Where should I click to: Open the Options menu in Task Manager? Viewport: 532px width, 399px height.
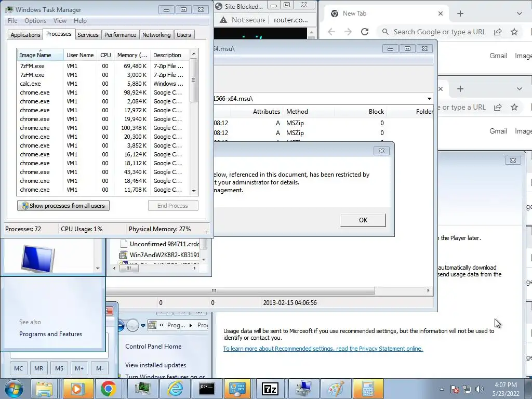point(35,21)
